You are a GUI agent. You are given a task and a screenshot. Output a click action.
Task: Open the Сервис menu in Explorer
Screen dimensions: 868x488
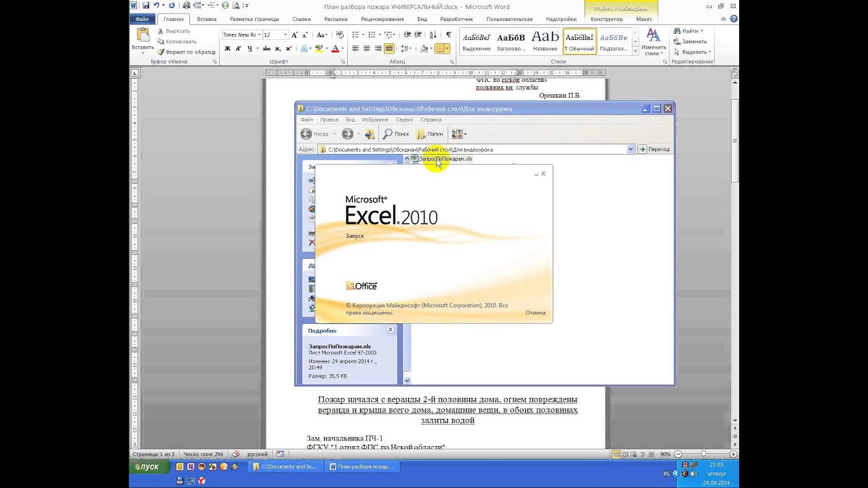pyautogui.click(x=404, y=120)
